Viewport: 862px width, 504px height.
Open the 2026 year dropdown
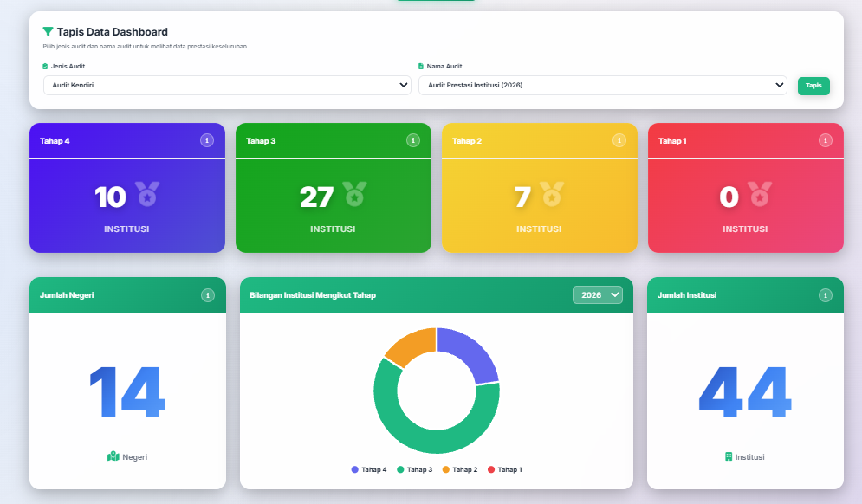click(598, 295)
